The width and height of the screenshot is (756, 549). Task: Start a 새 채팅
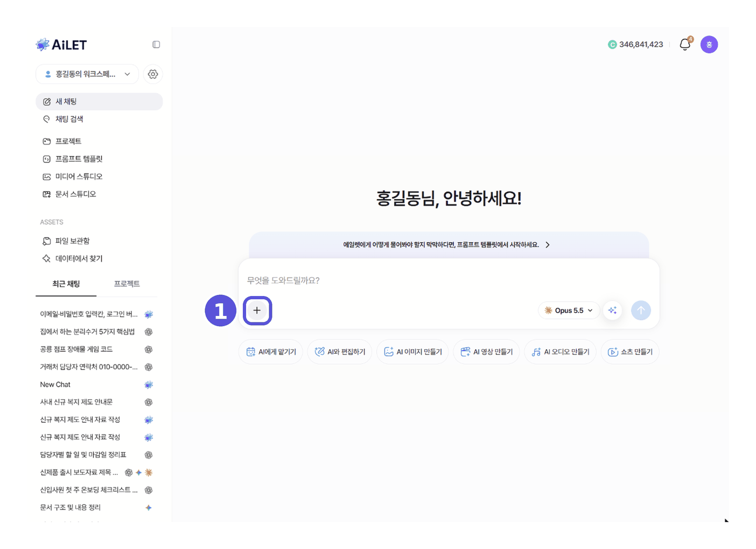click(x=99, y=102)
